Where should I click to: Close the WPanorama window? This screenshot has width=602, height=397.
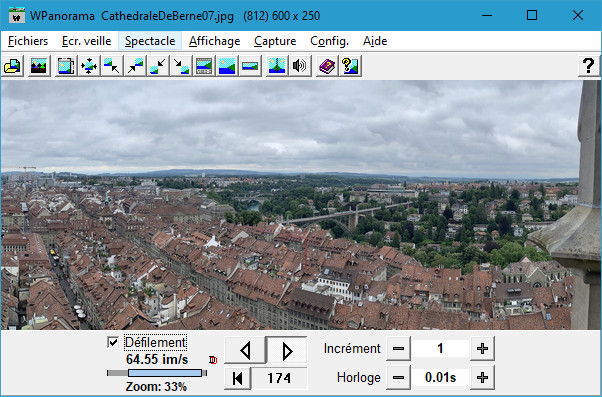click(578, 15)
